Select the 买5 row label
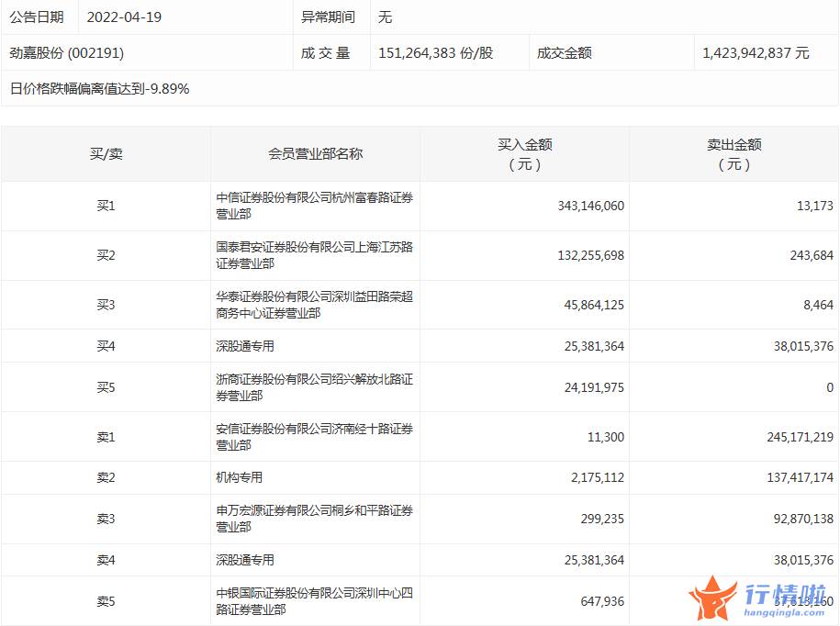 coord(106,387)
